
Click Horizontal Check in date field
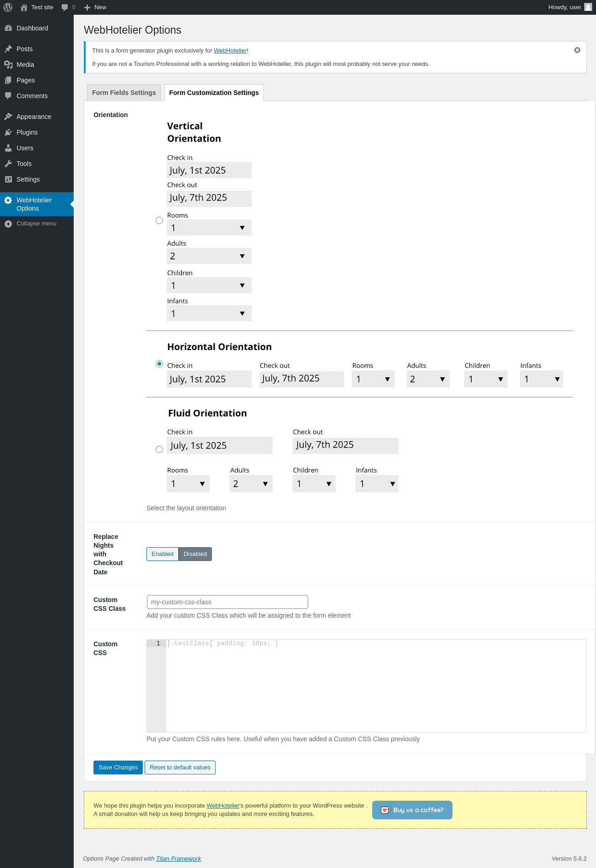click(209, 379)
